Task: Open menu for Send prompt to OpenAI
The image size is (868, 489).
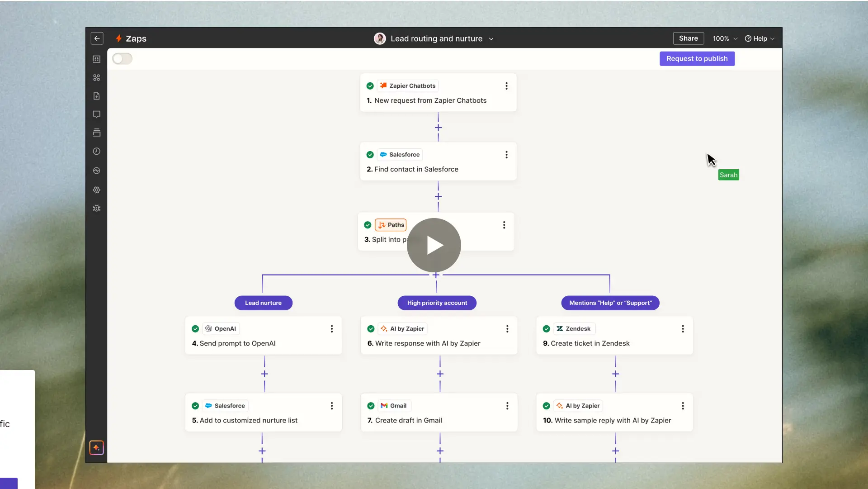Action: tap(332, 329)
